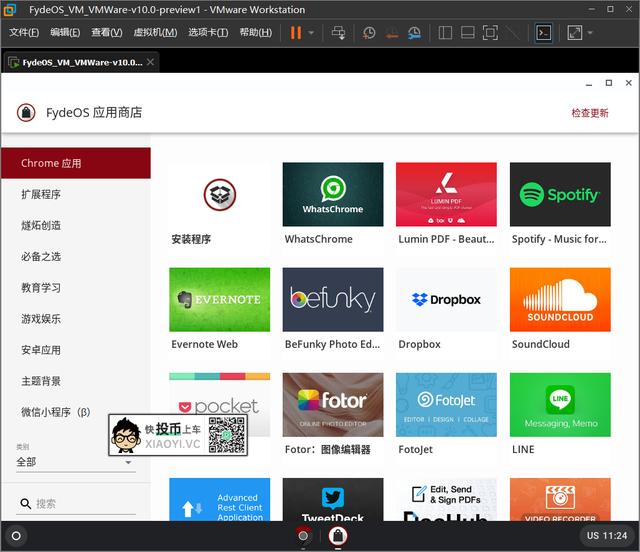The width and height of the screenshot is (640, 552).
Task: Open the 虚拟机(M) menu
Action: pos(155,32)
